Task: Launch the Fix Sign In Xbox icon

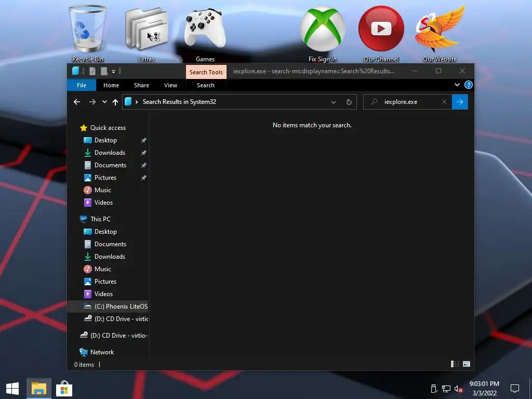Action: pos(322,34)
